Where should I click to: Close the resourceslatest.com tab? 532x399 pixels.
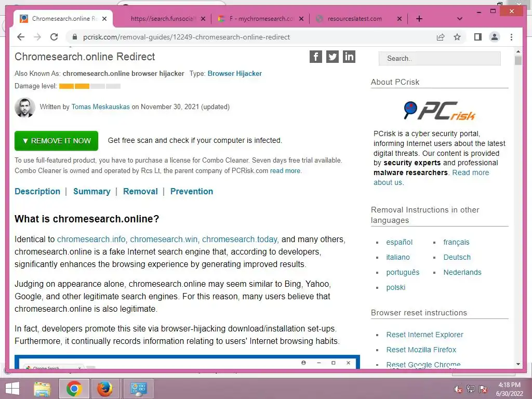coord(400,19)
